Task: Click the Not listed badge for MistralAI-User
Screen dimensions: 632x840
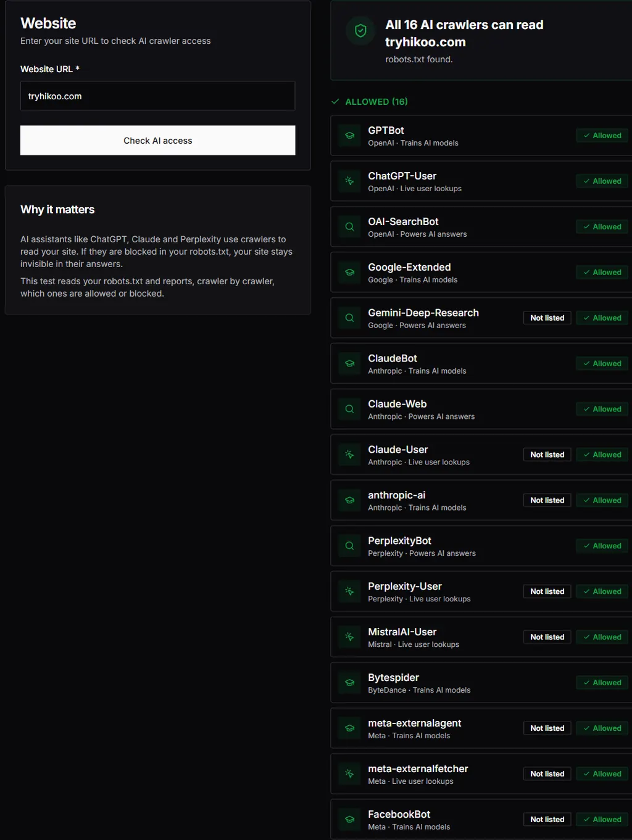Action: (547, 638)
